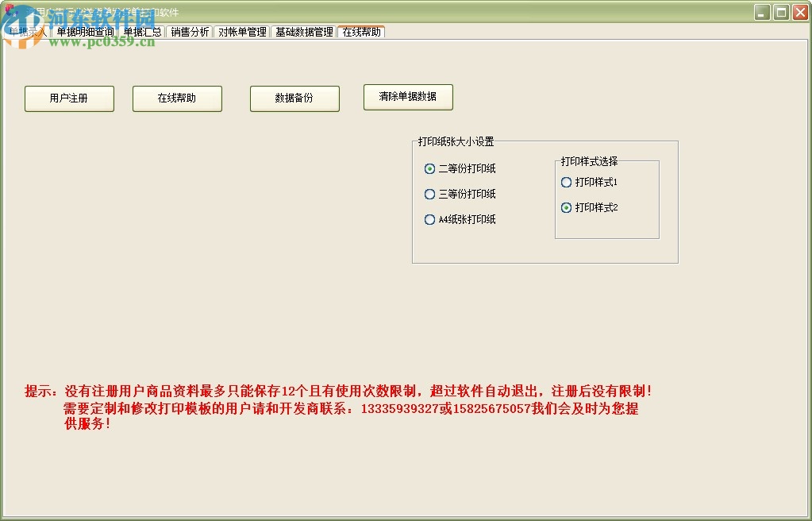Open the 对帐单管理 tab

[242, 32]
